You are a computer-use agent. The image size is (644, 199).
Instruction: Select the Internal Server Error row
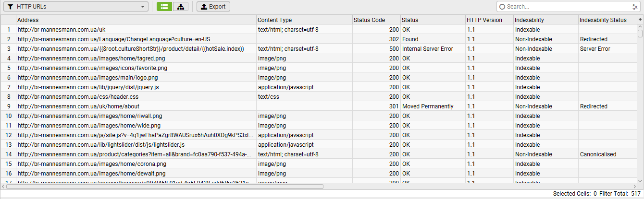(428, 49)
